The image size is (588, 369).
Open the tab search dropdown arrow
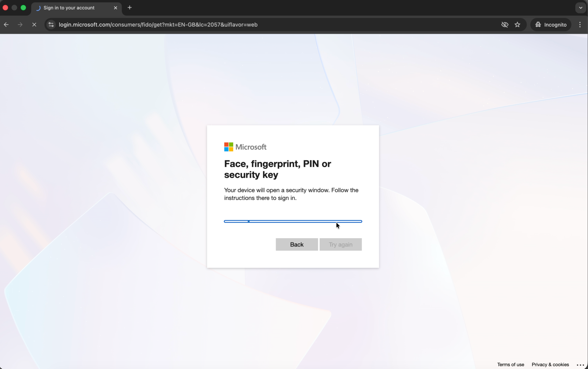click(580, 8)
